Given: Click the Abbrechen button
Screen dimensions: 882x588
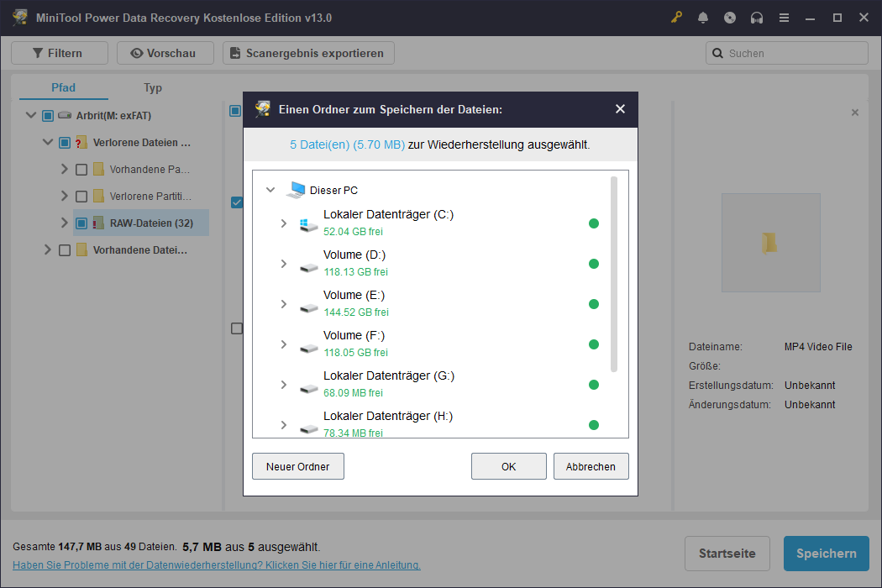Looking at the screenshot, I should (591, 466).
